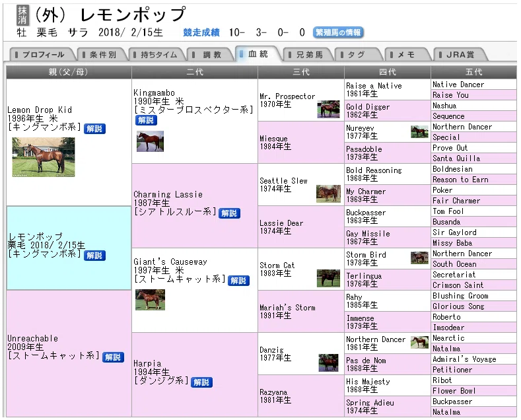Open the 兄弟馬 tab
This screenshot has width=521, height=420.
tap(309, 55)
